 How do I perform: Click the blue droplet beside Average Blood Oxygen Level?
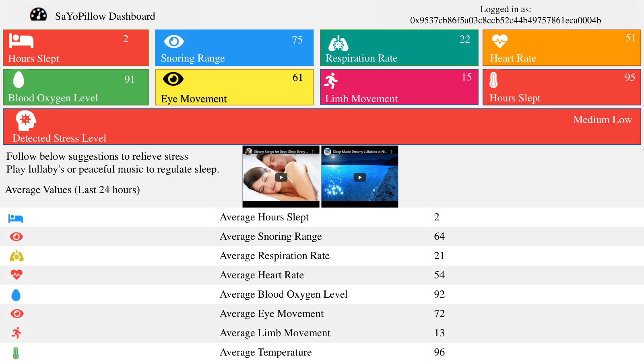(16, 295)
